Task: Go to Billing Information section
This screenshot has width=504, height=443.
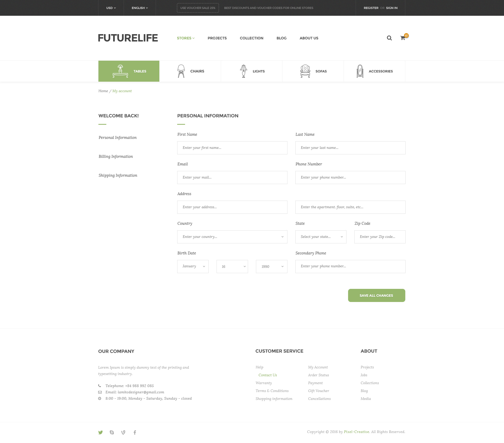Action: tap(116, 157)
